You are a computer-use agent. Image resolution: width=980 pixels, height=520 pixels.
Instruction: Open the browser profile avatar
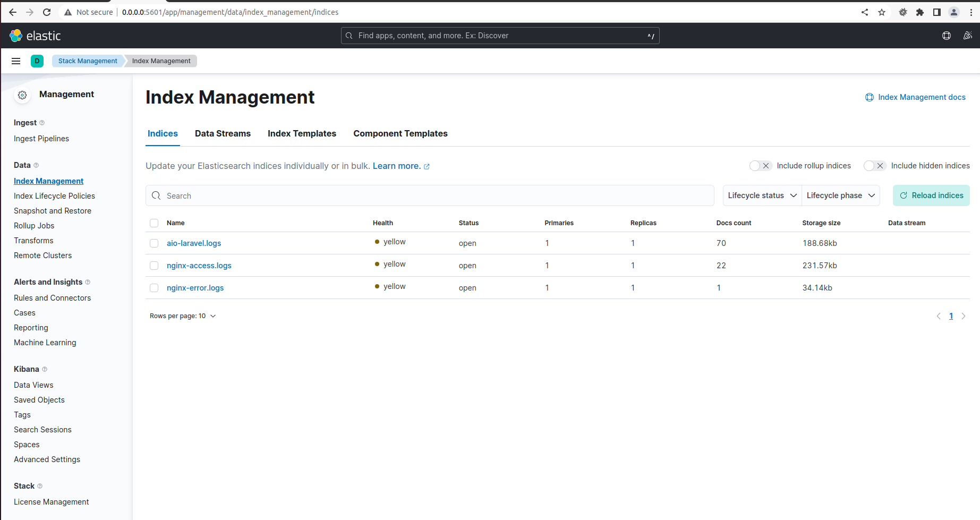(954, 12)
